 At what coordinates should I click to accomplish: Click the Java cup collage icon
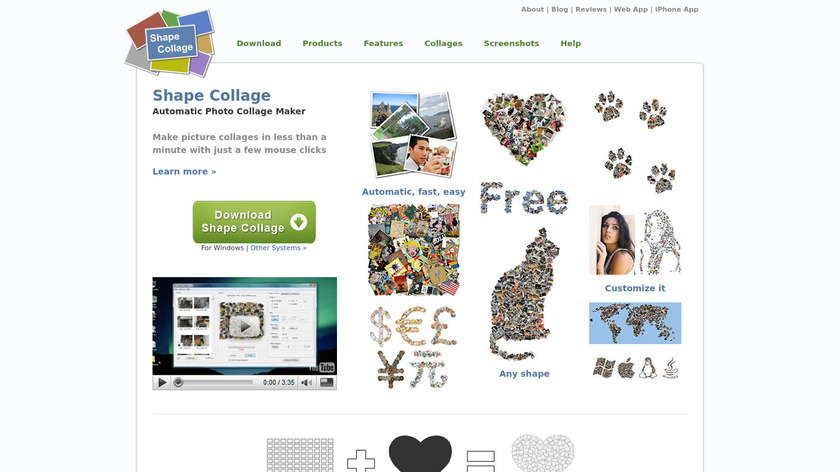[x=671, y=368]
